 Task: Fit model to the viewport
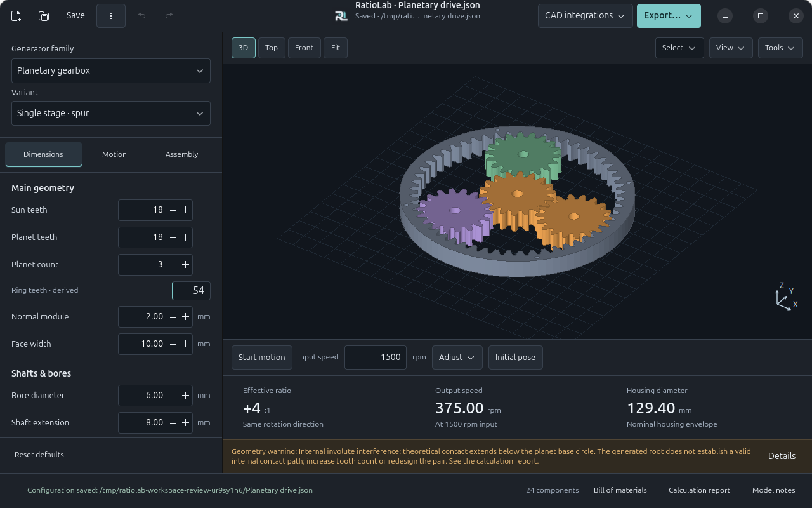[x=336, y=48]
